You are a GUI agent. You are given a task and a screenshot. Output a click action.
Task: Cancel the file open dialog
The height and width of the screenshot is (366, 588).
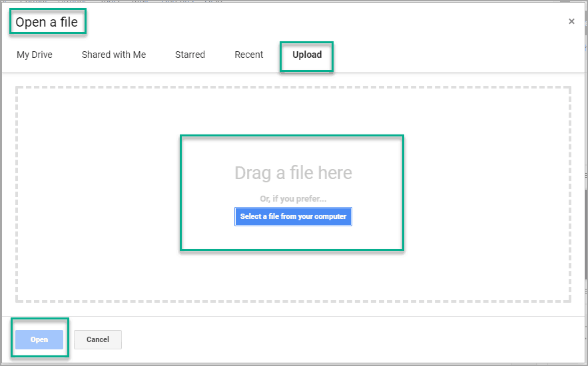[x=98, y=339]
